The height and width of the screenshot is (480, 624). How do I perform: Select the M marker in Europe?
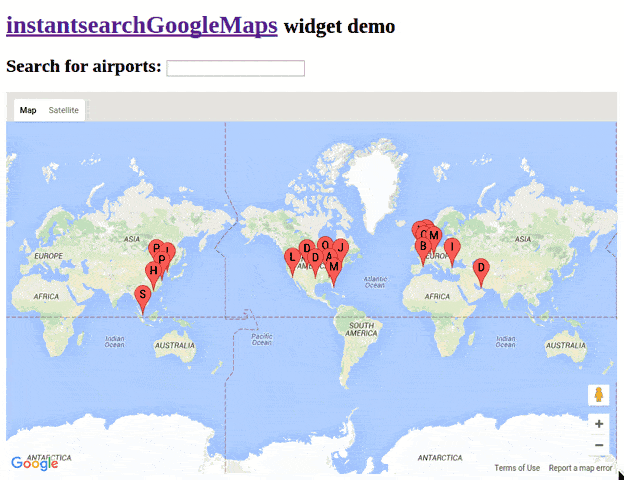[435, 236]
